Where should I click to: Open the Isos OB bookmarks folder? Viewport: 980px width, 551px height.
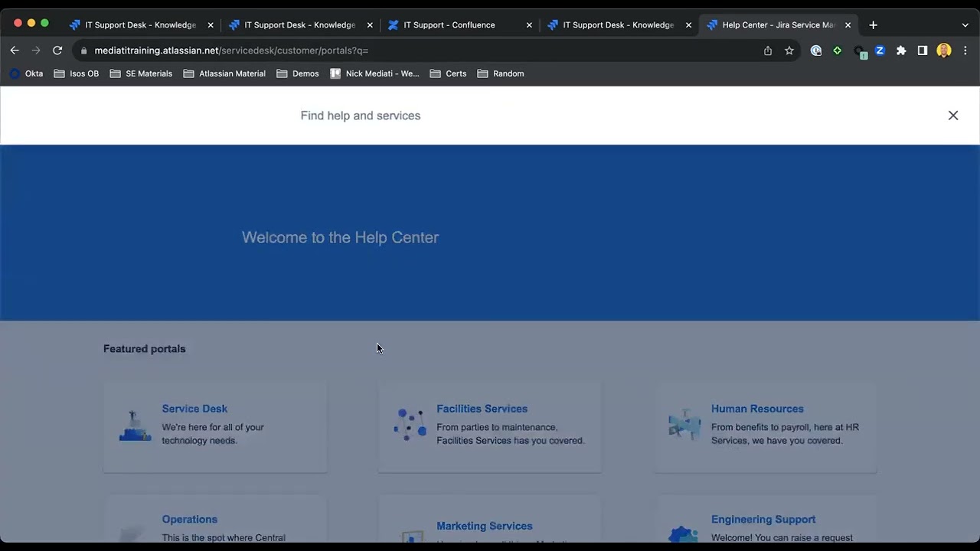(77, 73)
